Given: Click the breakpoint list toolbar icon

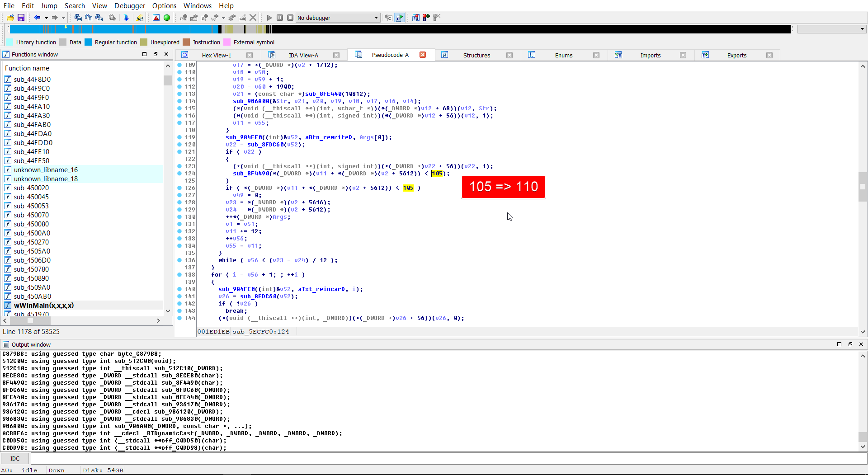Looking at the screenshot, I should tap(415, 18).
